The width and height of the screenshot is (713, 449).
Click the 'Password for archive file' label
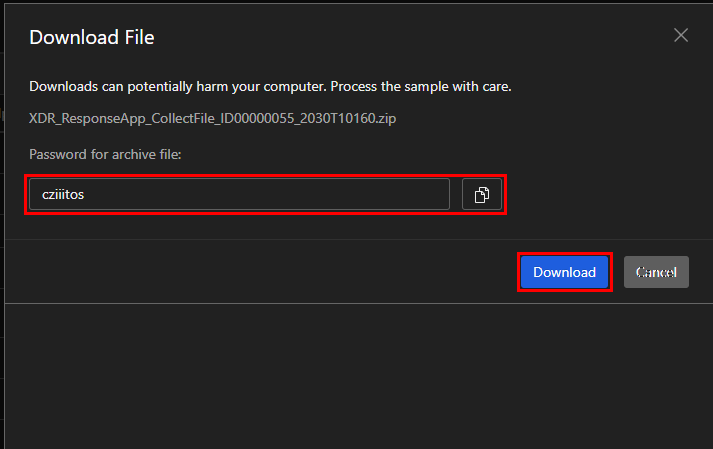coord(105,154)
